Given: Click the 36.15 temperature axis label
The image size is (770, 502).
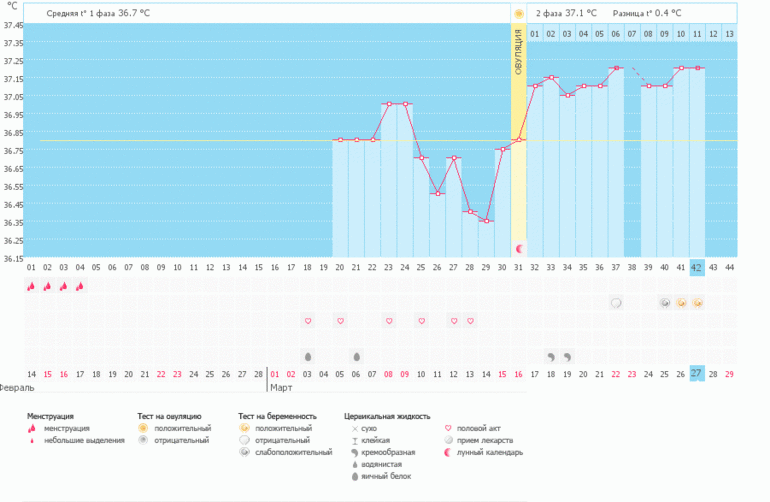Looking at the screenshot, I should pyautogui.click(x=13, y=258).
